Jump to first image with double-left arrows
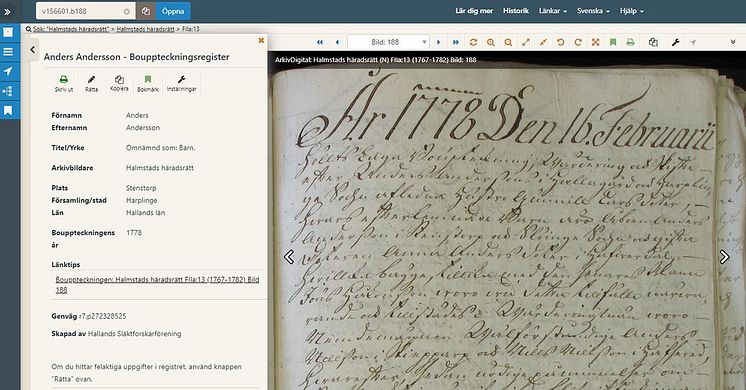 320,42
